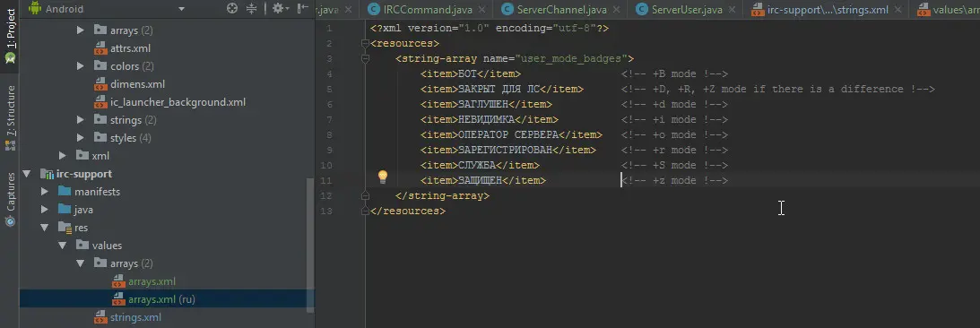
Task: Click the manifests folder icon
Action: [x=65, y=191]
